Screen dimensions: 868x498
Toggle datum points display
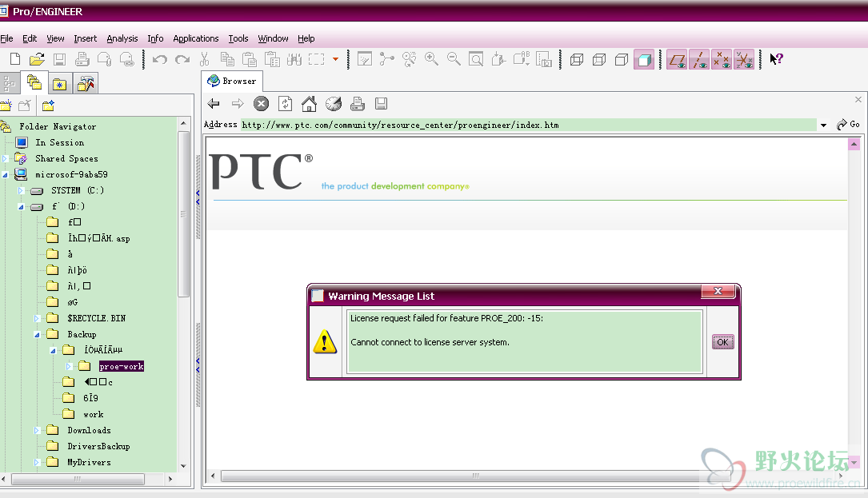coord(722,59)
